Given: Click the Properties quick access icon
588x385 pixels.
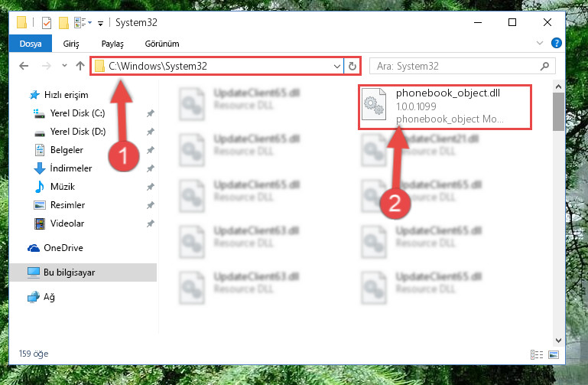Looking at the screenshot, I should 47,23.
